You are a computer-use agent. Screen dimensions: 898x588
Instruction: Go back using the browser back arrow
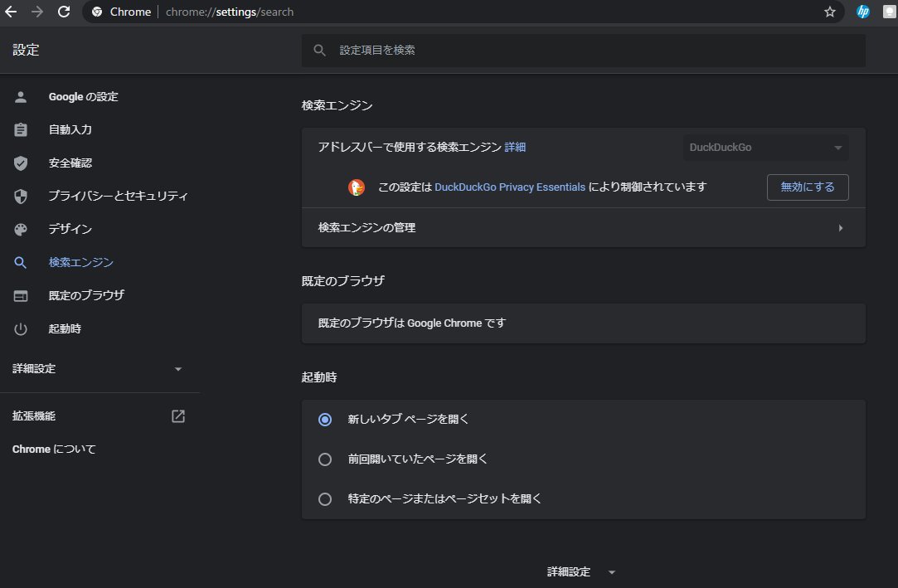click(x=11, y=12)
